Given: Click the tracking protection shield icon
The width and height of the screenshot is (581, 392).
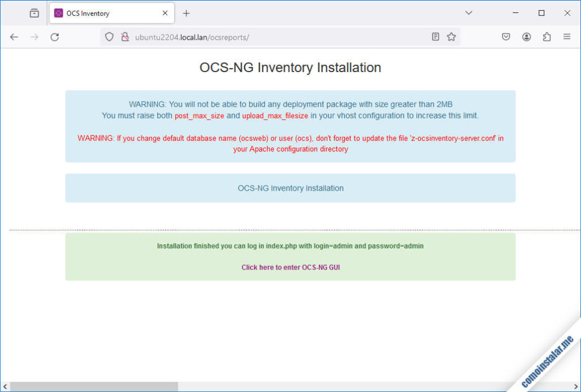Looking at the screenshot, I should click(108, 36).
